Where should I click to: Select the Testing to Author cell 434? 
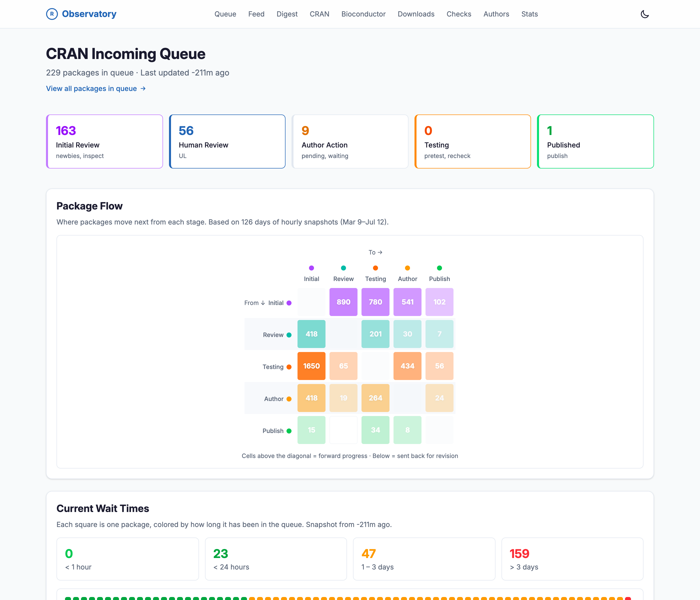click(x=407, y=366)
